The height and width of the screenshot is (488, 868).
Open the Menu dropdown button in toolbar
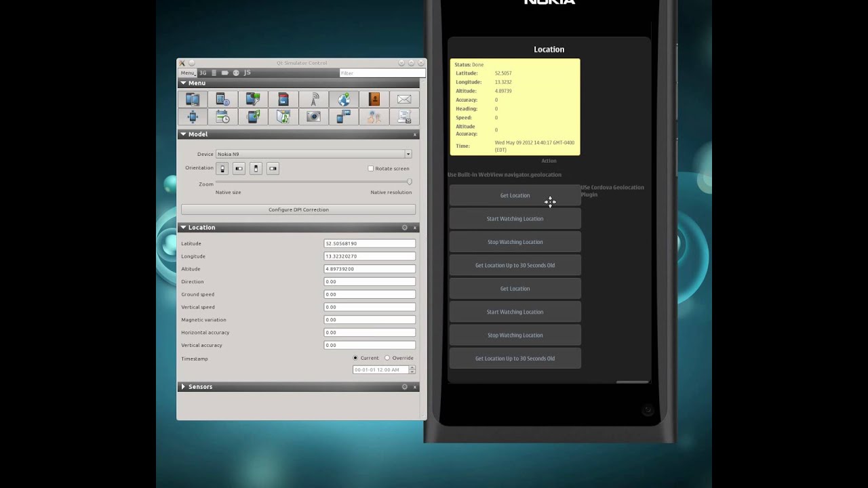[188, 73]
